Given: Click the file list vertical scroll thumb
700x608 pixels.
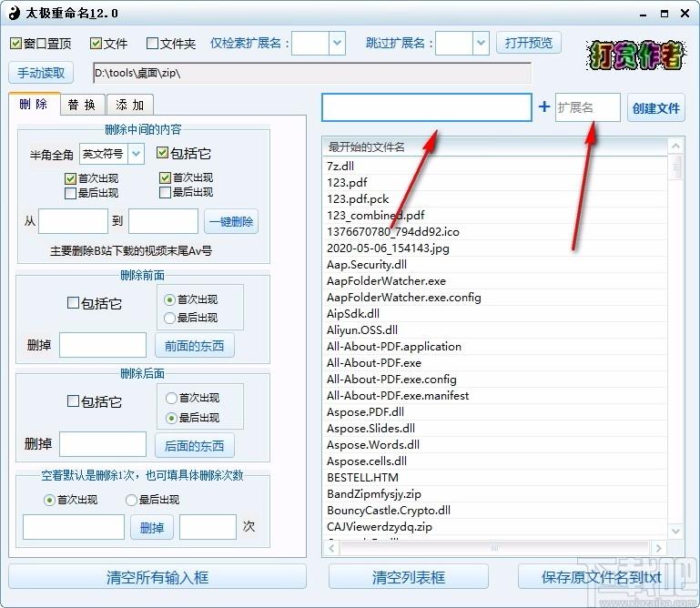Looking at the screenshot, I should pos(675,167).
